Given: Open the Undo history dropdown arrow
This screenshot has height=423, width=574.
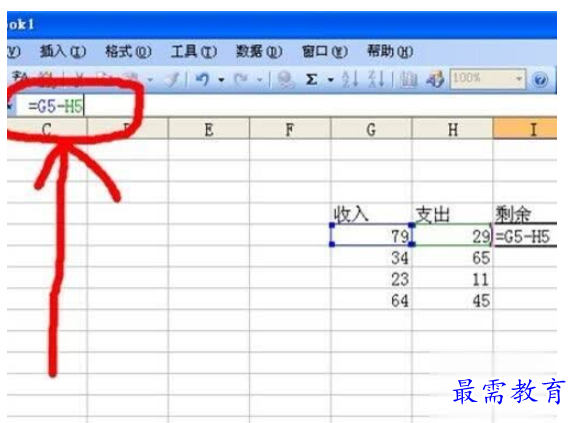Looking at the screenshot, I should tap(221, 79).
